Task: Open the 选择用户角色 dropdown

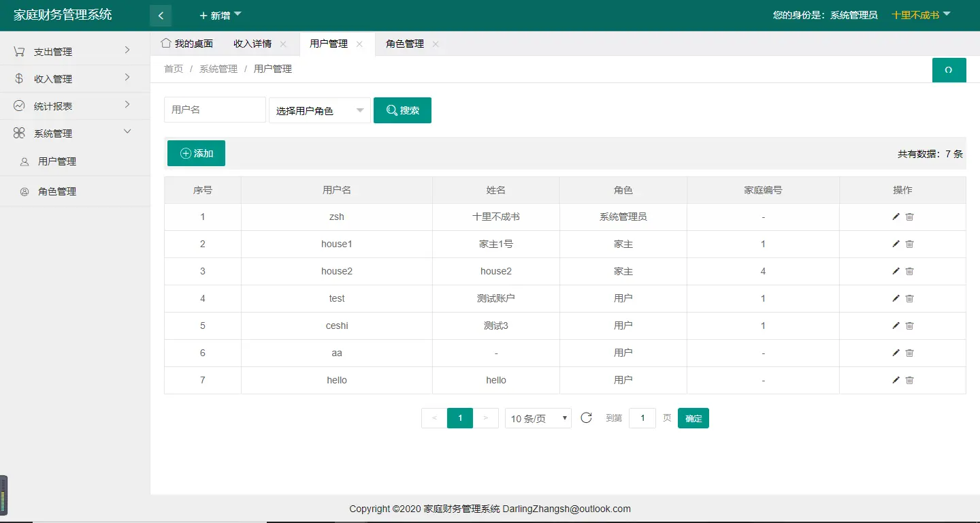Action: (319, 110)
